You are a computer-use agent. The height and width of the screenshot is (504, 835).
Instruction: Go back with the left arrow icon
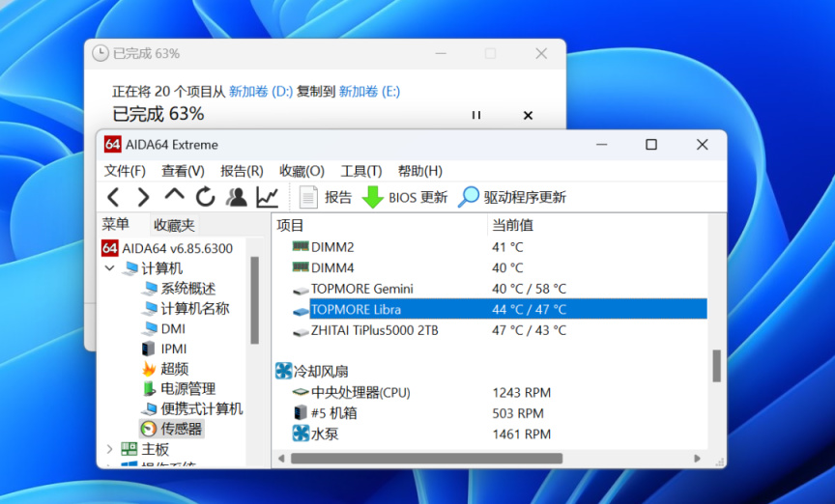(x=112, y=198)
